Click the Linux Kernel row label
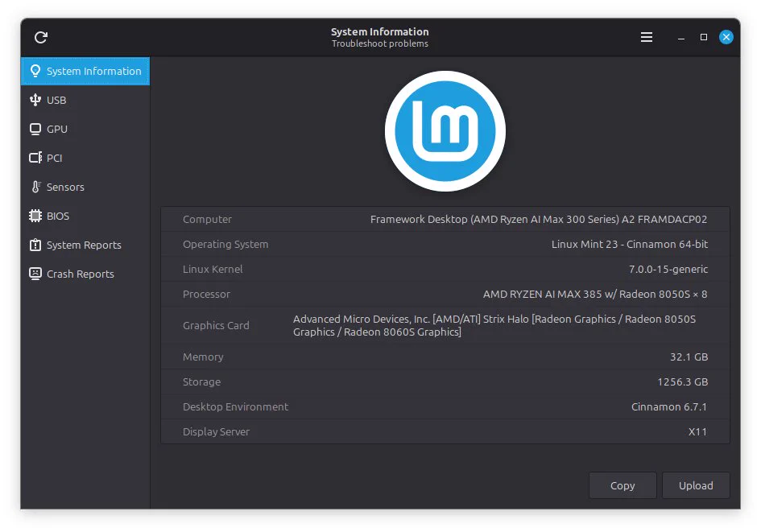This screenshot has height=532, width=761. click(x=213, y=269)
